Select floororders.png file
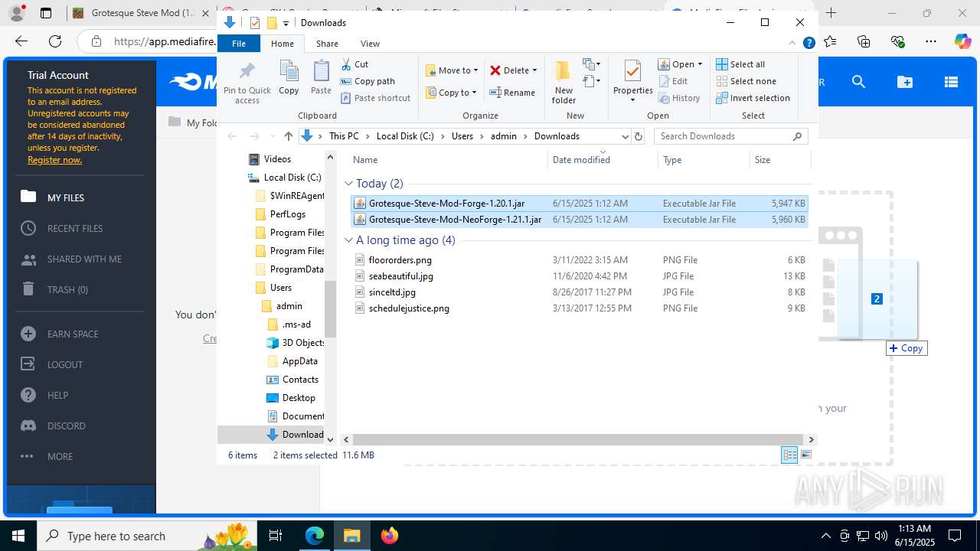The height and width of the screenshot is (551, 980). pyautogui.click(x=580, y=260)
